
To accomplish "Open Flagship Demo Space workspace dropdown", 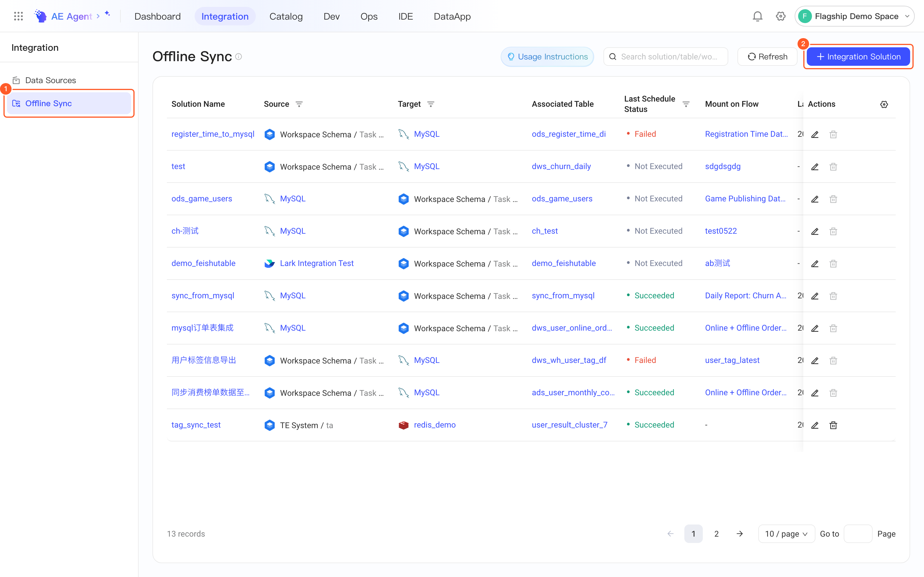I will [x=854, y=16].
